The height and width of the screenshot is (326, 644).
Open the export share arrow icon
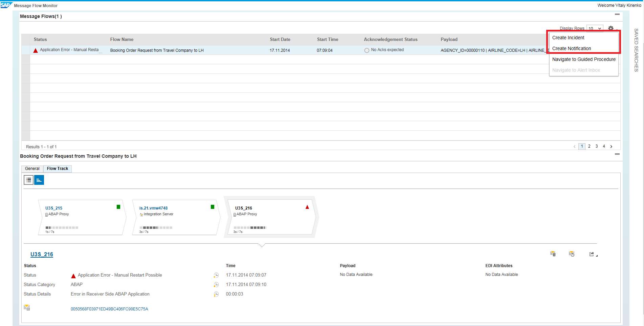(592, 254)
